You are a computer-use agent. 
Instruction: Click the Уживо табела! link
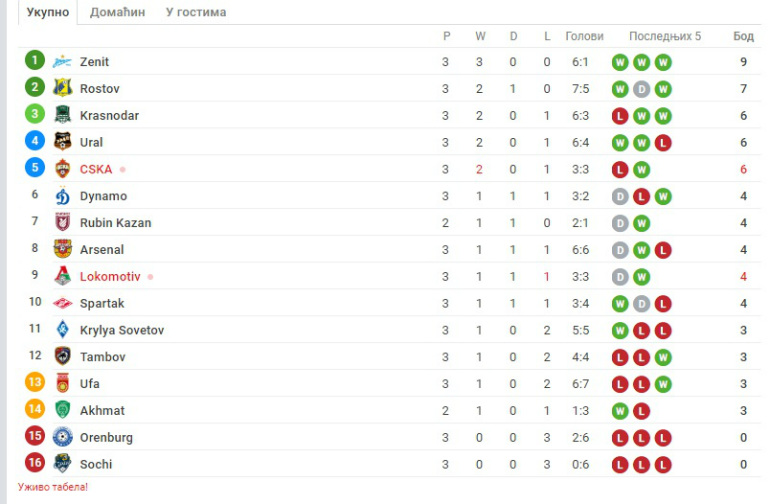click(x=53, y=487)
